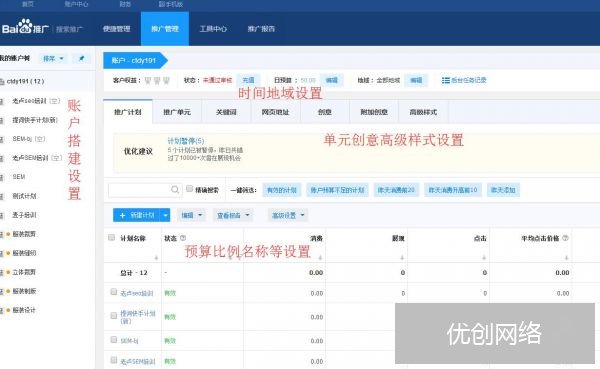Apply the 有效的计划 quick filter
600x369 pixels.
[282, 190]
